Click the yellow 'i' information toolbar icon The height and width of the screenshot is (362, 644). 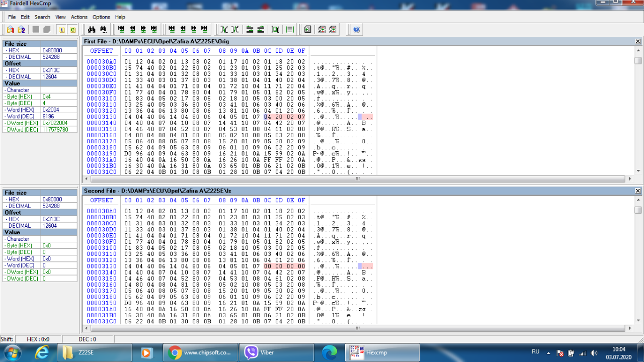(x=62, y=30)
